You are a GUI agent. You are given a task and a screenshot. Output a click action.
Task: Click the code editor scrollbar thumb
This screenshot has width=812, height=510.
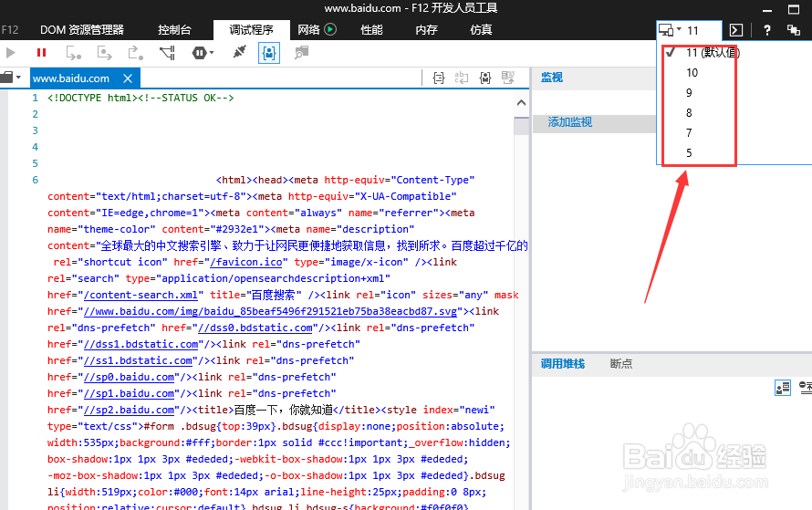click(x=522, y=126)
